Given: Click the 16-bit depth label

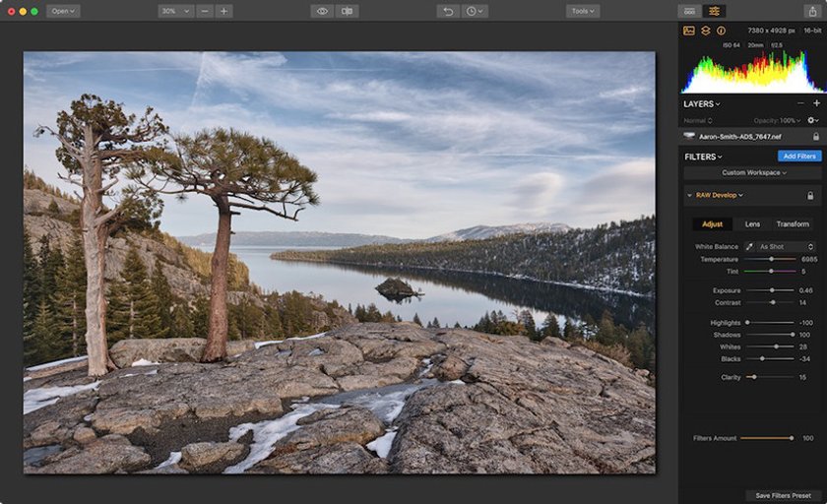Looking at the screenshot, I should (x=812, y=31).
